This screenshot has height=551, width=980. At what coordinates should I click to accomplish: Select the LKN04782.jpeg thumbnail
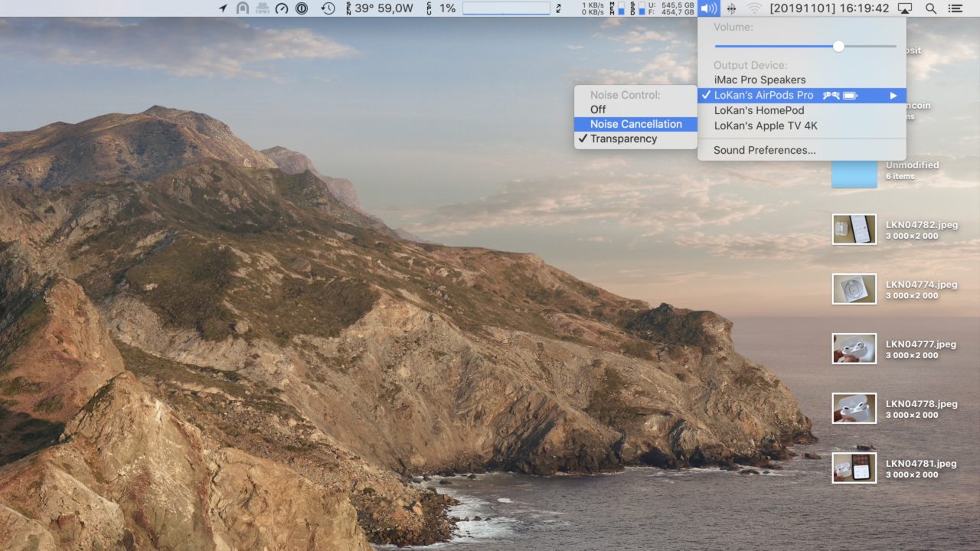(854, 229)
